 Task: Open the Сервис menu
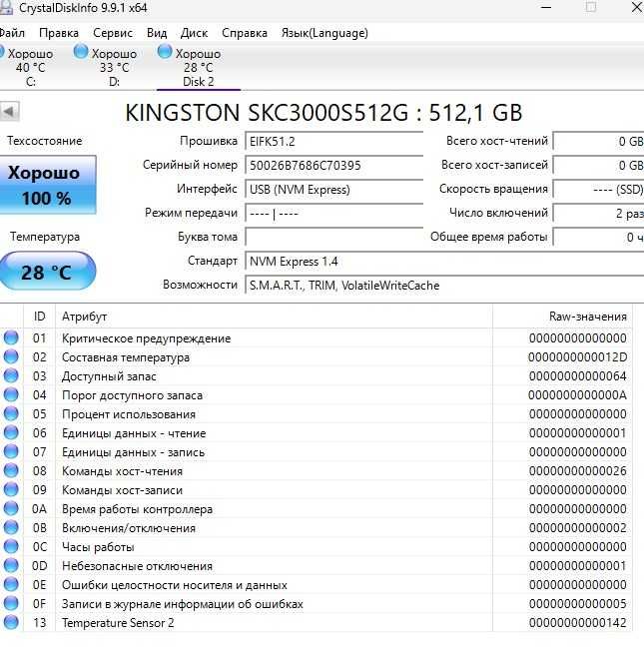pos(113,33)
